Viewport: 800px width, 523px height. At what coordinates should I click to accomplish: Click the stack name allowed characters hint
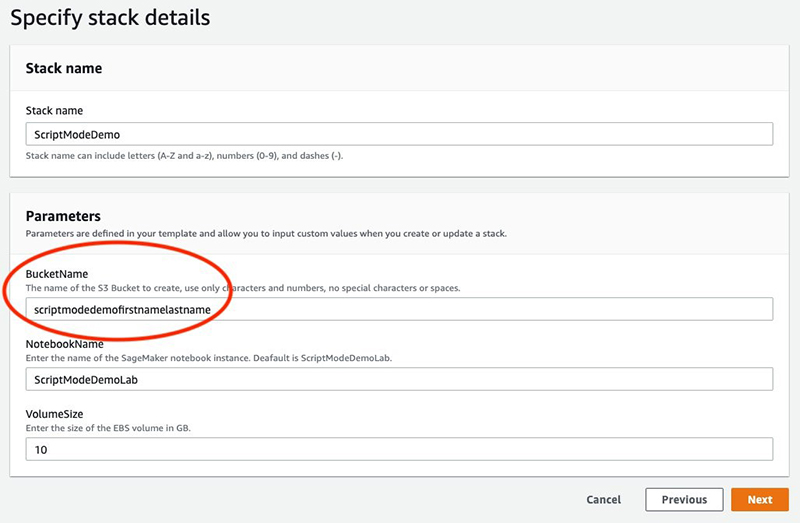coord(185,156)
